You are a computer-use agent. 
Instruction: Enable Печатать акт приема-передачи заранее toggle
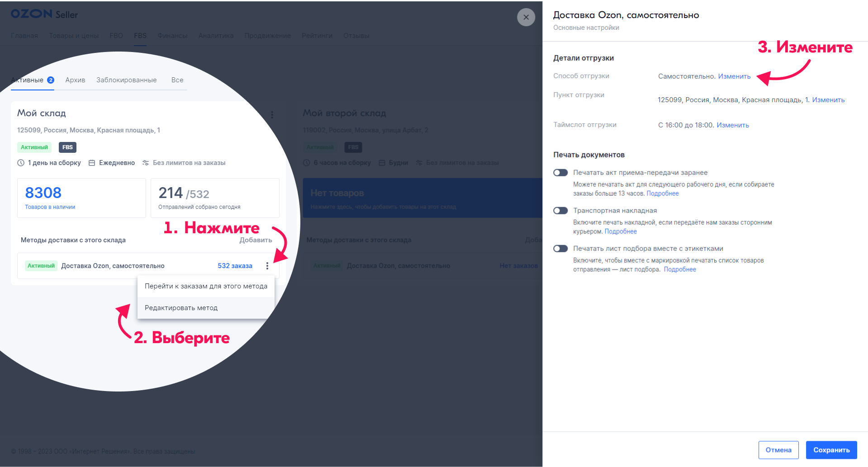560,173
